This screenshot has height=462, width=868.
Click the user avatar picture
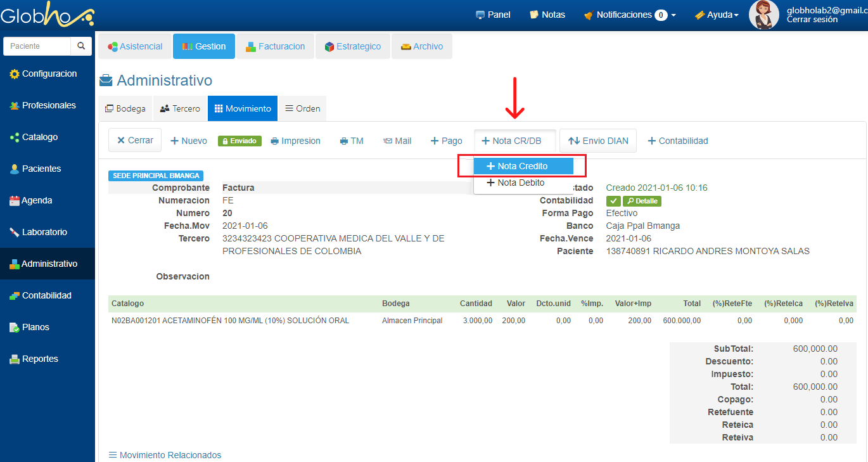[x=763, y=15]
